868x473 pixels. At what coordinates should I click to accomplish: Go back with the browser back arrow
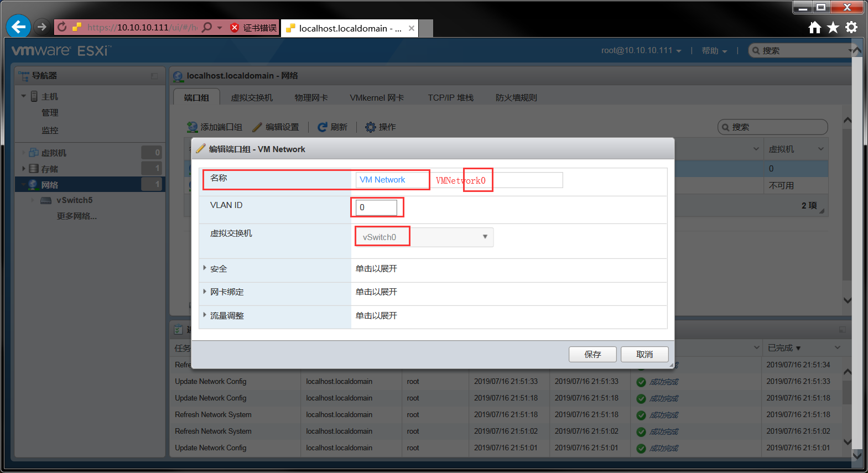click(18, 26)
